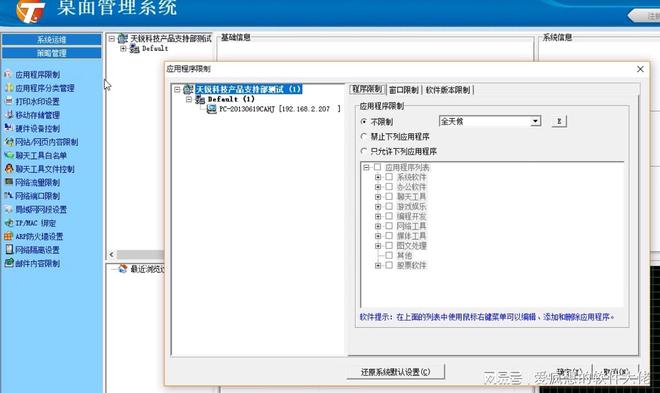Expand the 系统软件 category
This screenshot has height=393, width=660.
point(378,177)
